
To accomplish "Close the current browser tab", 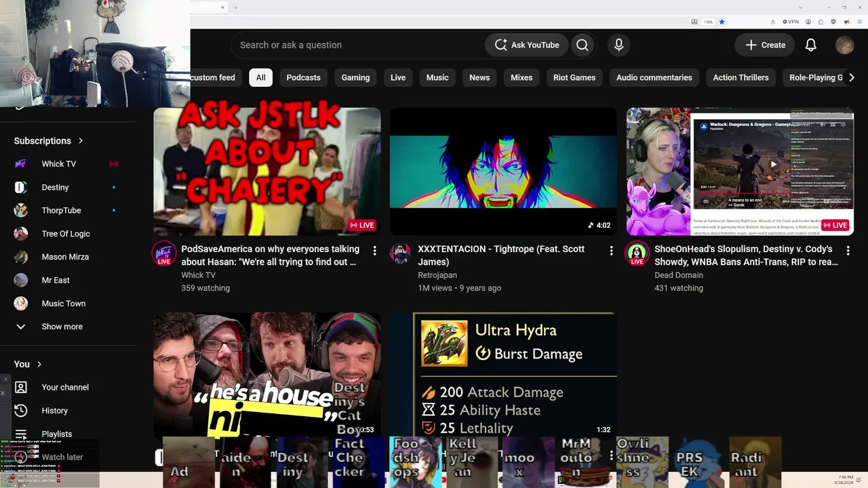I will pyautogui.click(x=222, y=7).
